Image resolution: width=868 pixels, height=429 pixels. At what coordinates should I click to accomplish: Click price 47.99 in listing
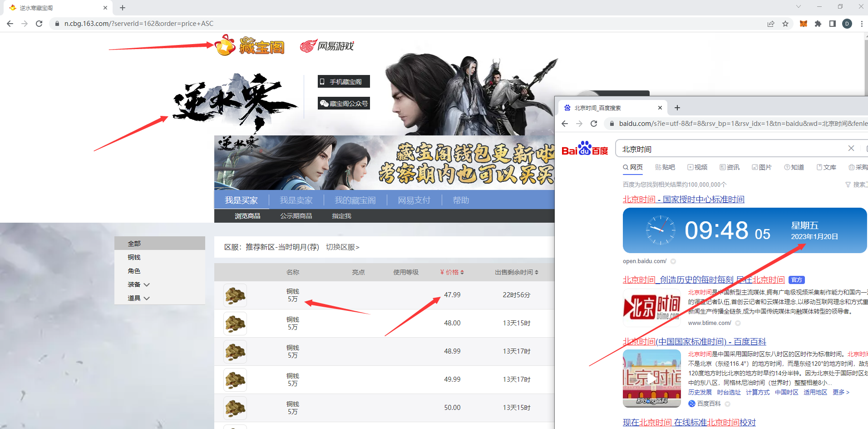coord(452,295)
